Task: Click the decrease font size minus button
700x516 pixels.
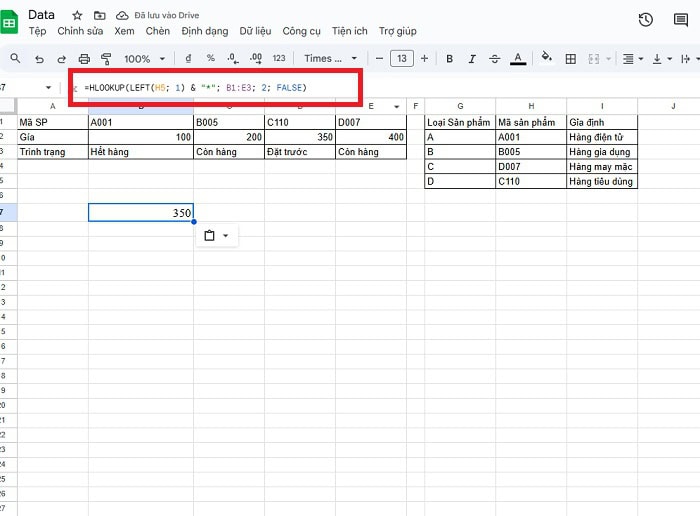Action: click(x=379, y=59)
